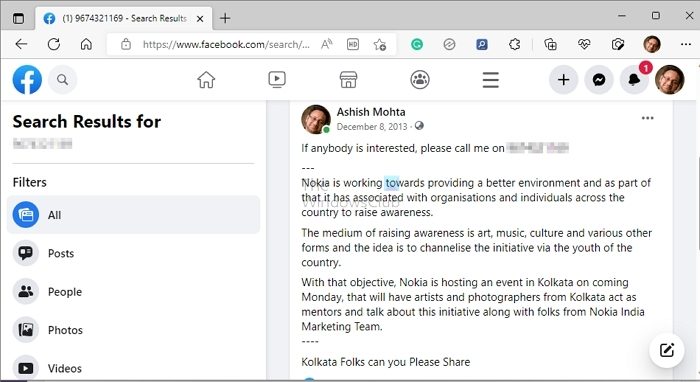Click Ashish Mohta's post profile photo
This screenshot has height=382, width=700.
coord(316,119)
